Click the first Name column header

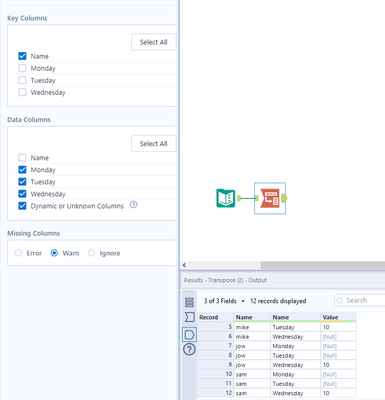[x=252, y=317]
